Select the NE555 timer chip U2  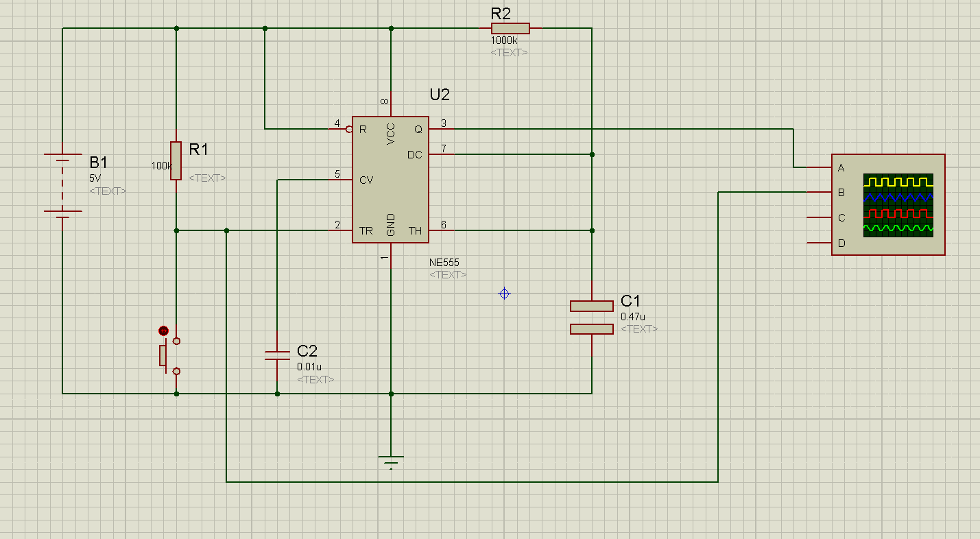(390, 180)
